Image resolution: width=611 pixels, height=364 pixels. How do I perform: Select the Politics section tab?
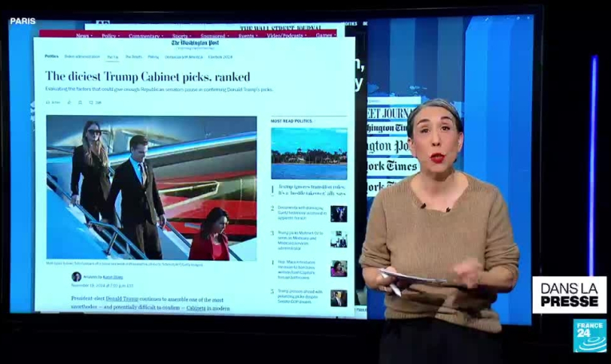point(51,57)
